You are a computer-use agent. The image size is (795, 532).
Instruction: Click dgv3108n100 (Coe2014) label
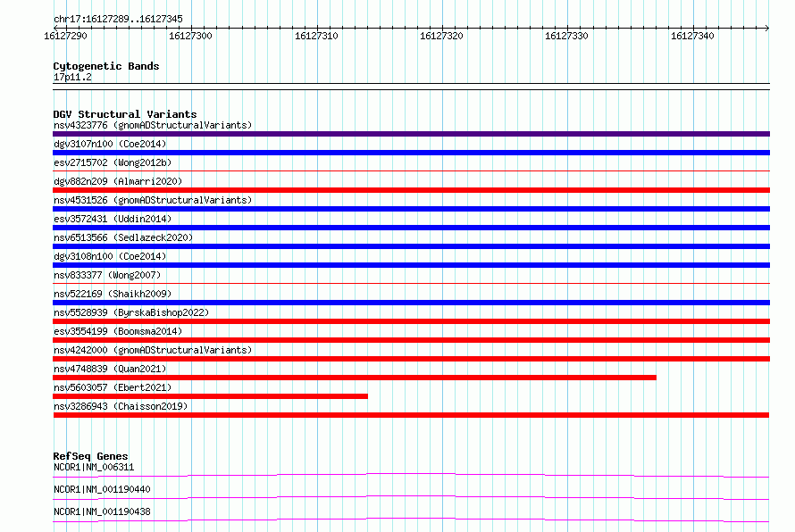click(x=110, y=256)
